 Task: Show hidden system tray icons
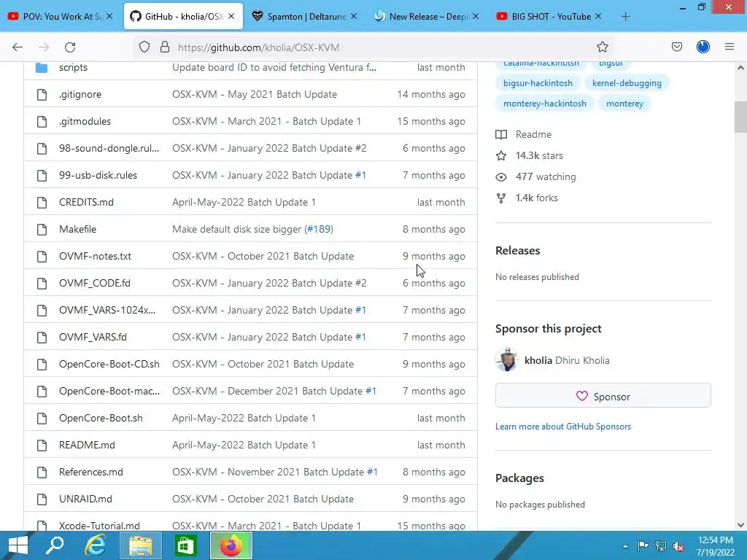pos(625,546)
